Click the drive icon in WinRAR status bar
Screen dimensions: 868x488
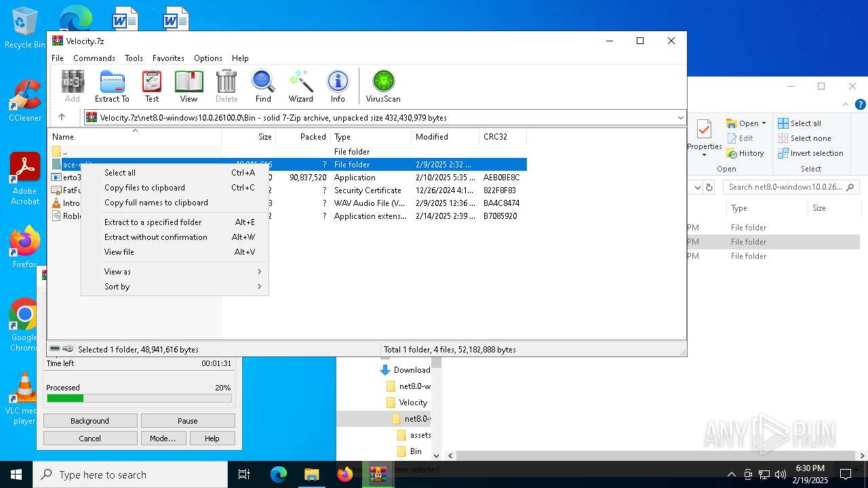55,349
